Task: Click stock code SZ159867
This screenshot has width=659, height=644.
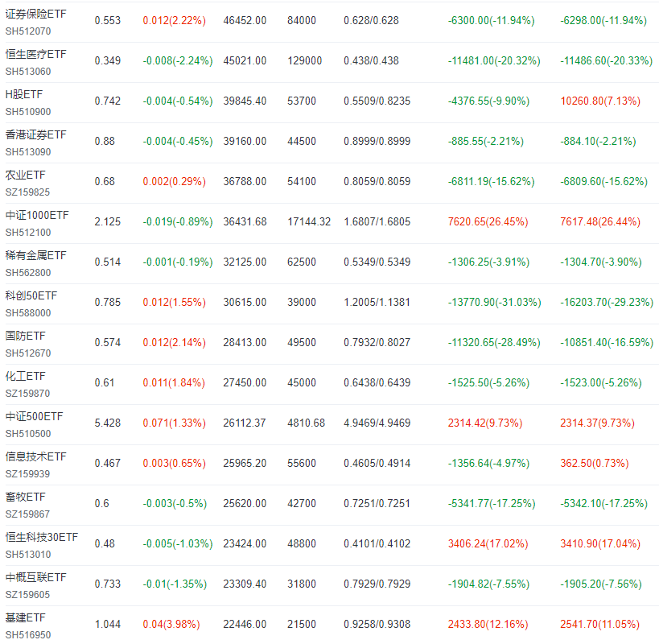Action: 27,514
